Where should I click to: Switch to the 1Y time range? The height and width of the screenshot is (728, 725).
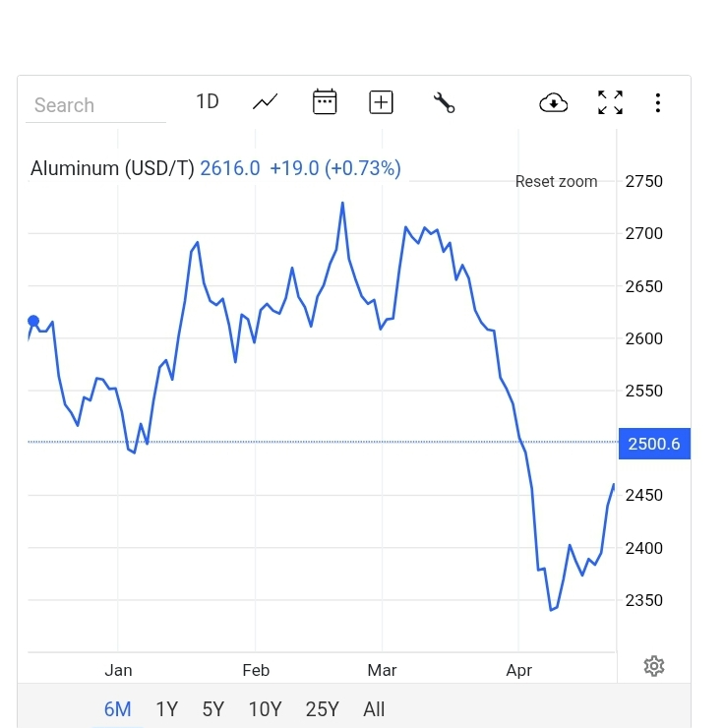pyautogui.click(x=167, y=709)
